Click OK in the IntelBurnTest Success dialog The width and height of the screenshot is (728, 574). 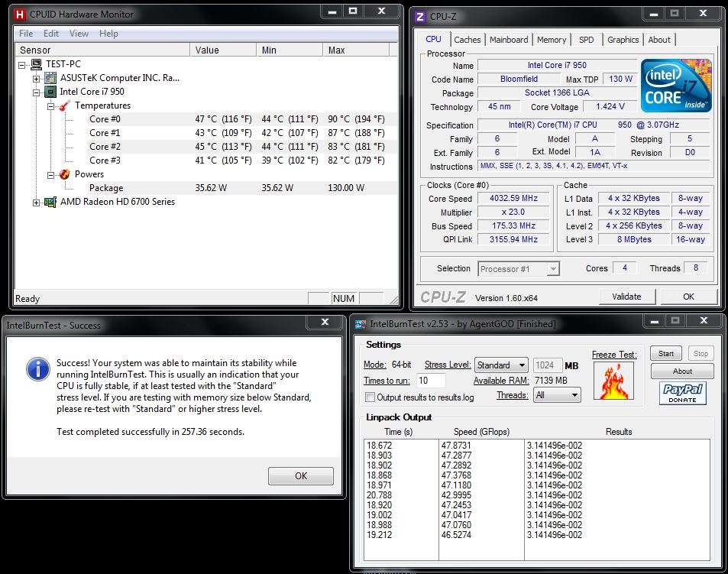coord(301,476)
